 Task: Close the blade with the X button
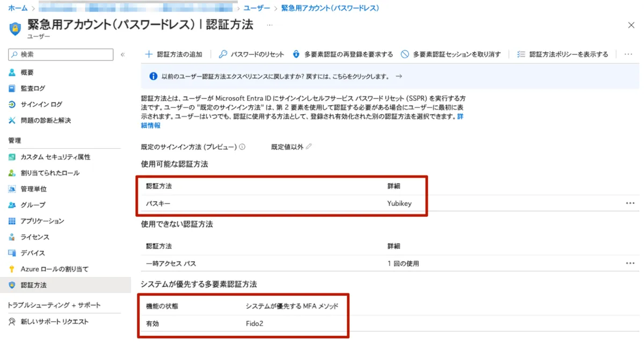click(x=631, y=25)
